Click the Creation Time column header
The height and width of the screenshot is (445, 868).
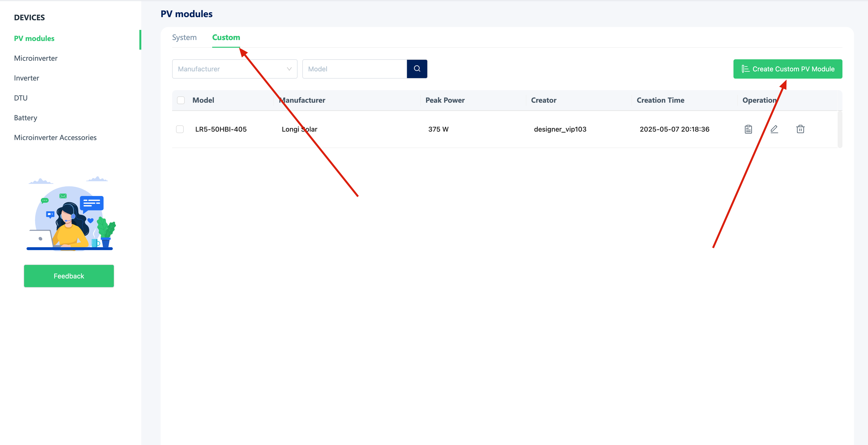pyautogui.click(x=660, y=100)
